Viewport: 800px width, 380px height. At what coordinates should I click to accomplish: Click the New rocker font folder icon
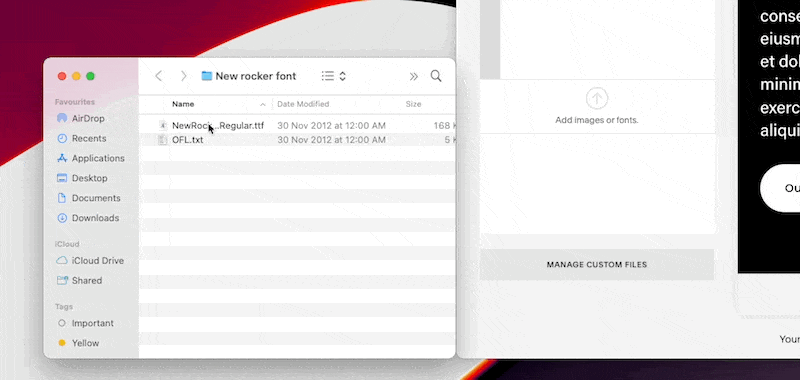(x=207, y=76)
